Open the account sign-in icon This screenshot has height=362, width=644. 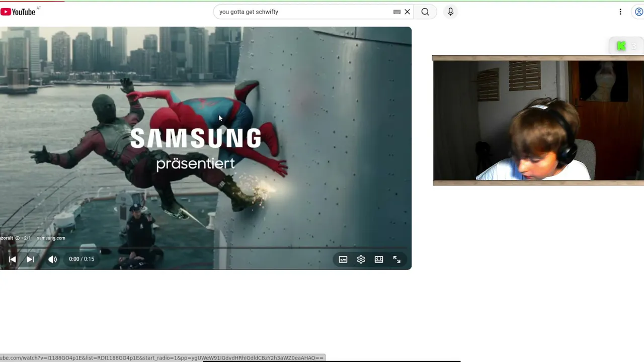click(x=639, y=12)
